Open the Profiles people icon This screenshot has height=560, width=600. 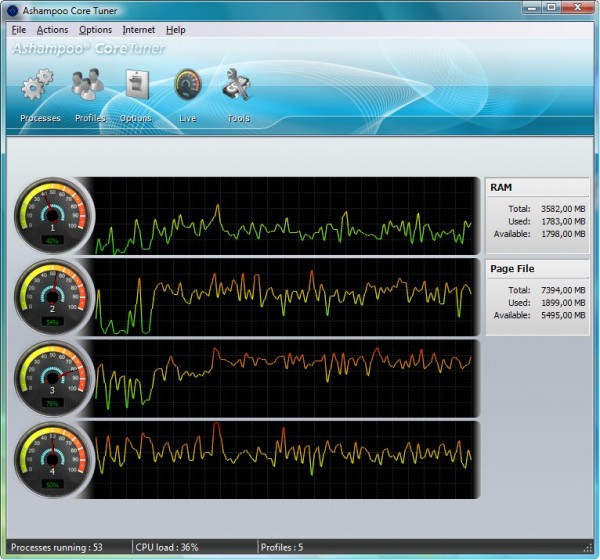click(x=88, y=86)
